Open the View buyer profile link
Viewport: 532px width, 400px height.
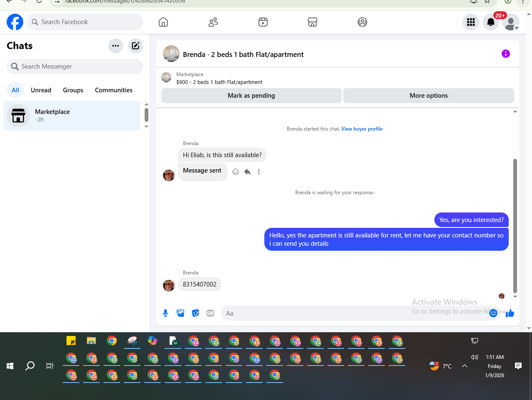[362, 129]
